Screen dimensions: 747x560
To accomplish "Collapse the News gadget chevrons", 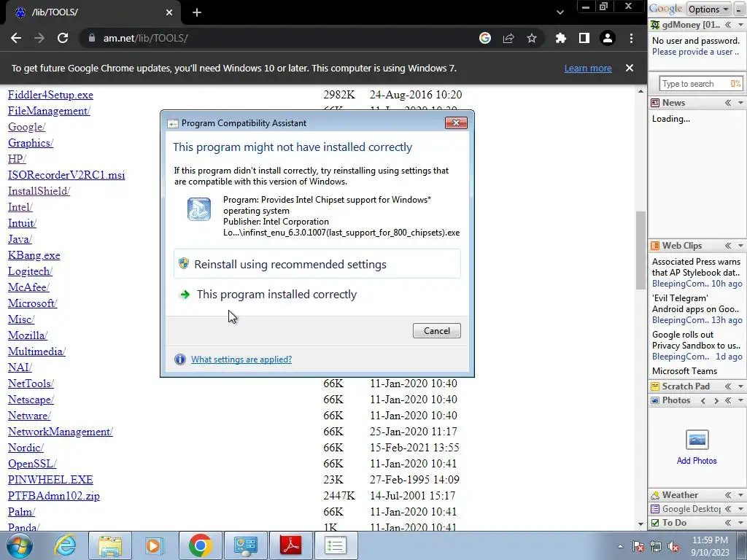I will (728, 102).
